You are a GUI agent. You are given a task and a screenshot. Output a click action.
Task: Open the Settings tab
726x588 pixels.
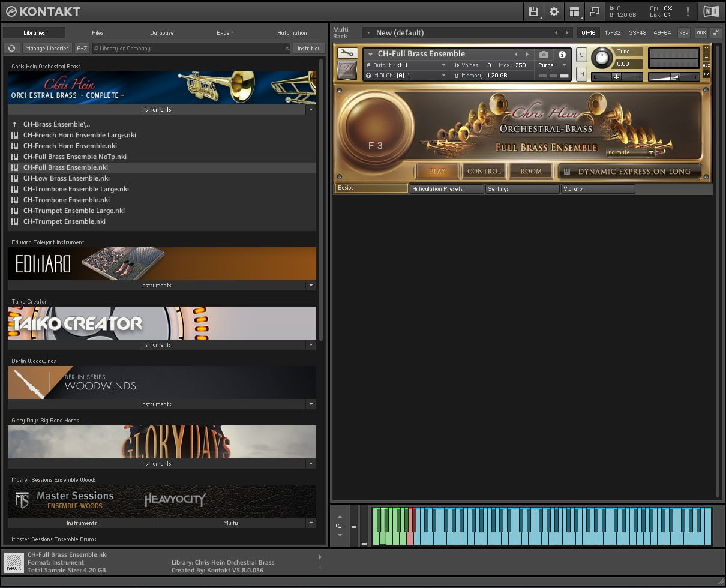pyautogui.click(x=523, y=189)
